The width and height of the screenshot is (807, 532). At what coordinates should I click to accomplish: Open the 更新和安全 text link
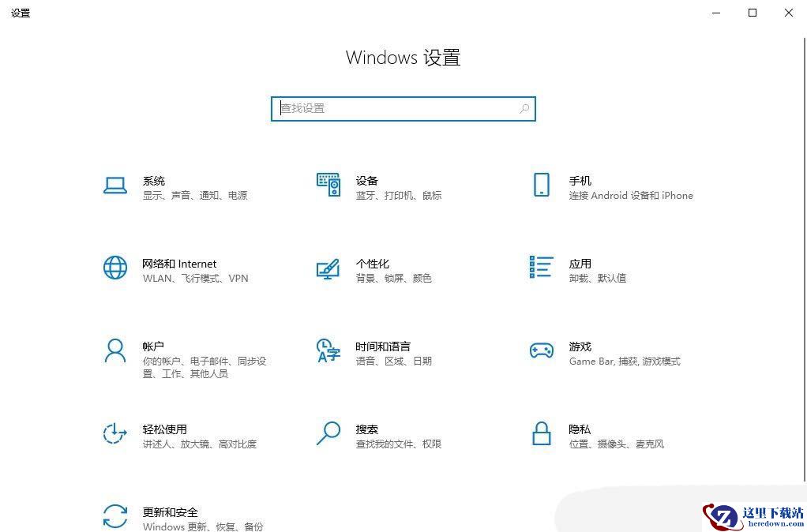(x=171, y=512)
